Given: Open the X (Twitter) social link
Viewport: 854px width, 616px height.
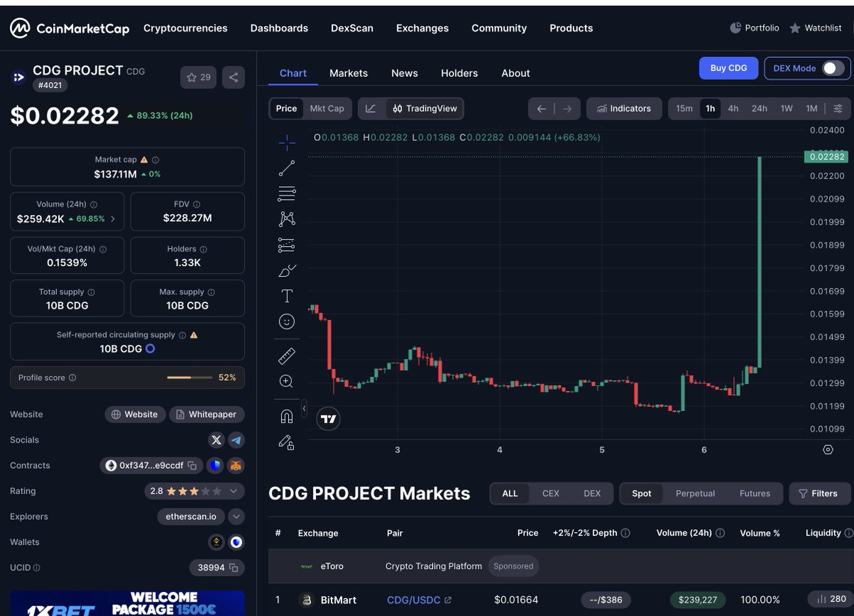Looking at the screenshot, I should (216, 440).
